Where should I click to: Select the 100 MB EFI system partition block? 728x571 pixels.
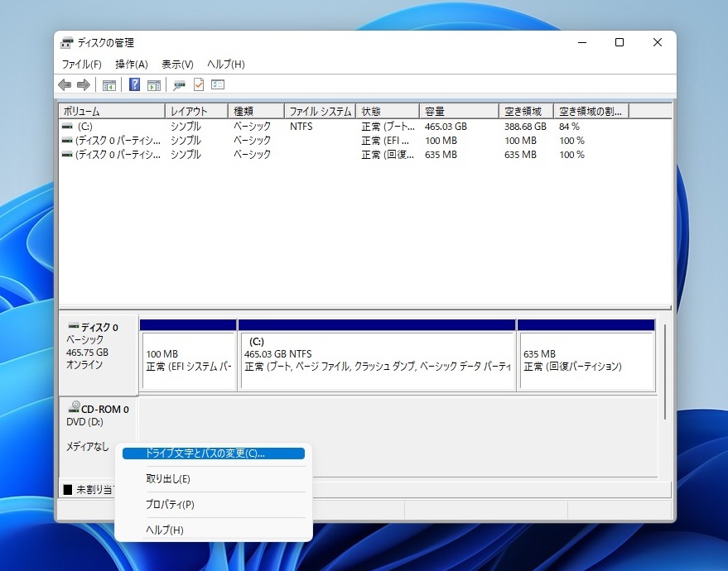188,355
